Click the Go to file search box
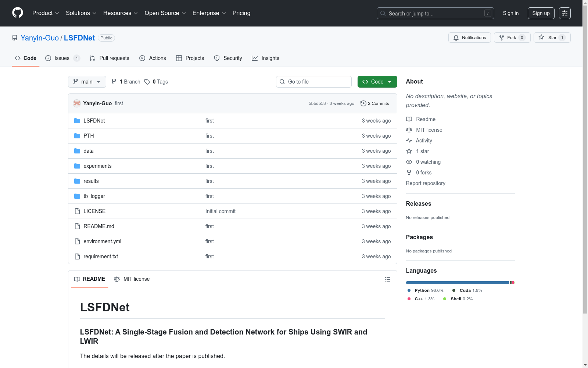Image resolution: width=588 pixels, height=368 pixels. point(314,82)
